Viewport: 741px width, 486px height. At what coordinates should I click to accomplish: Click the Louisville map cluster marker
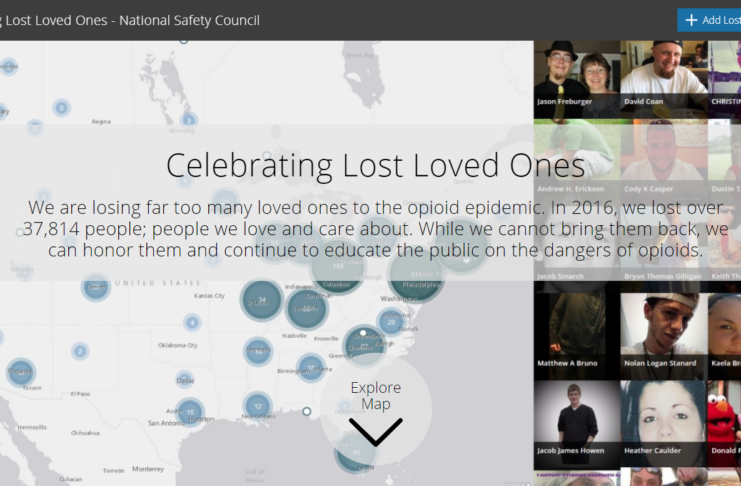click(x=307, y=309)
